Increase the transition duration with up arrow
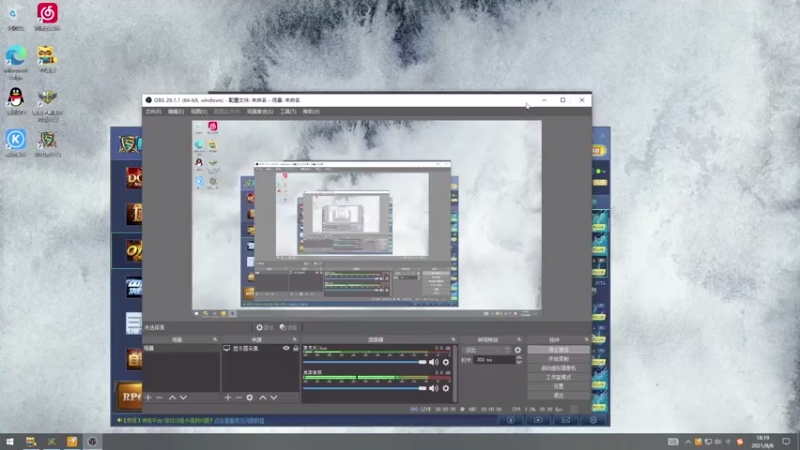This screenshot has height=450, width=800. 519,358
